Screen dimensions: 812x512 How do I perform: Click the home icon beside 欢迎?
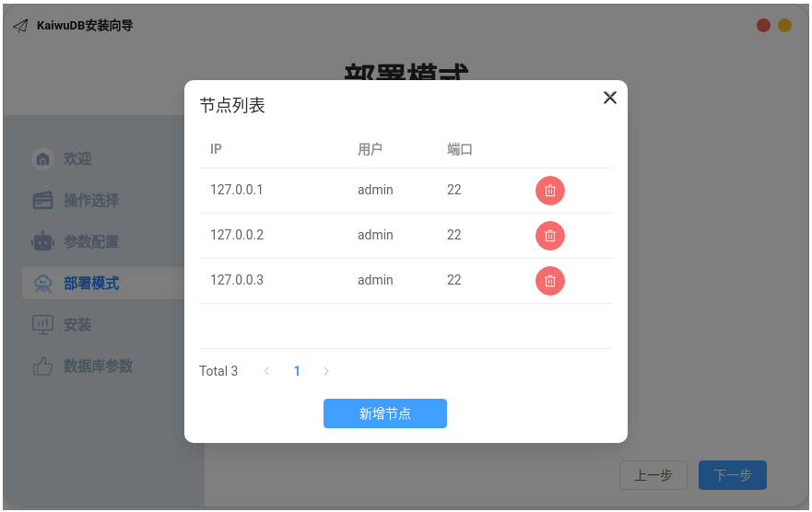[x=42, y=159]
